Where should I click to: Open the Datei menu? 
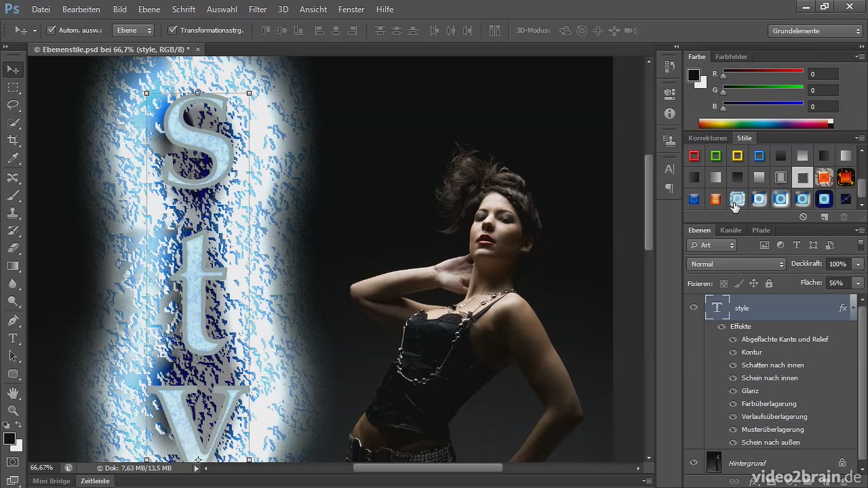(41, 9)
